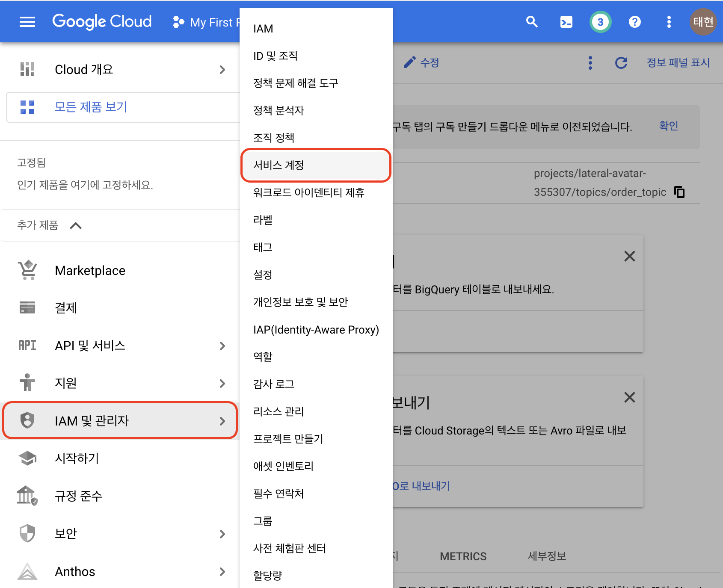Confirm the notice with 확인

(x=669, y=126)
